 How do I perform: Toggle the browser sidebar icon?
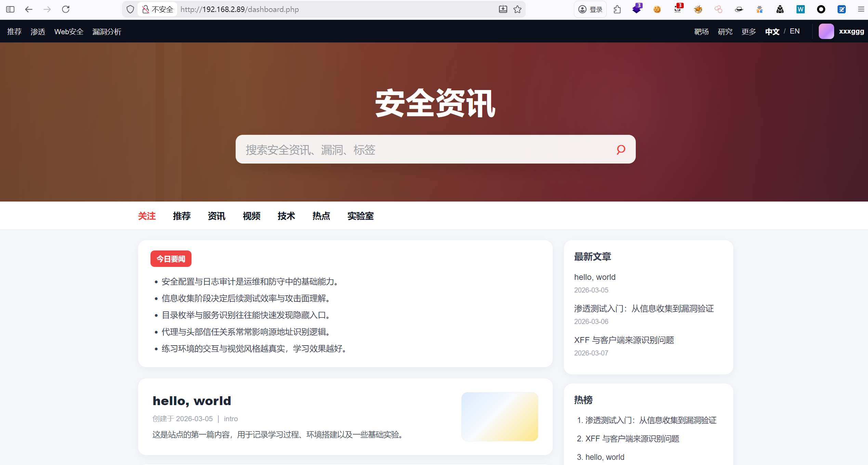click(x=10, y=9)
